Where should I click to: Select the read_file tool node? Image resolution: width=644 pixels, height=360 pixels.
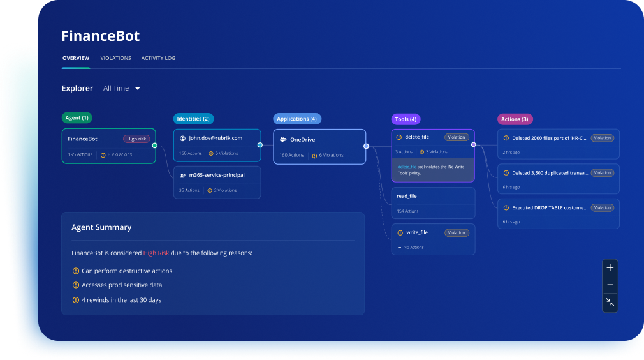click(433, 203)
